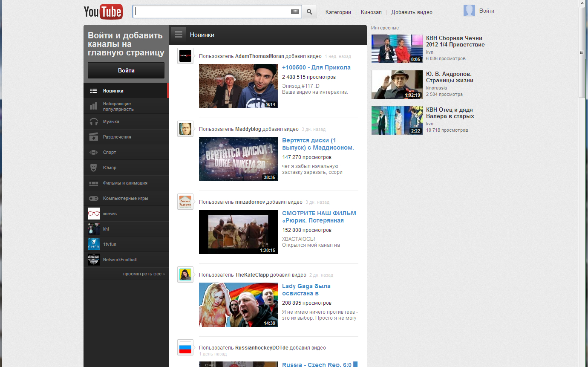Open the feed menu icon beside Новинки header
This screenshot has width=588, height=367.
click(x=179, y=35)
